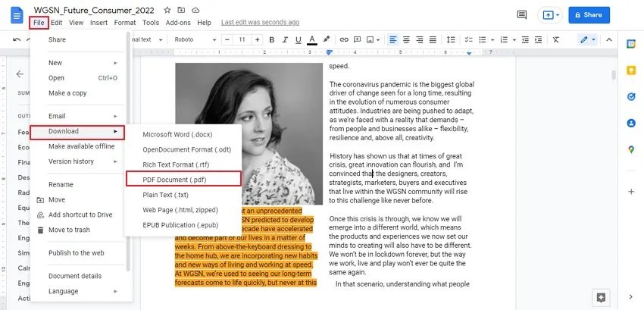Image resolution: width=644 pixels, height=310 pixels.
Task: Open the File menu
Action: tap(39, 23)
